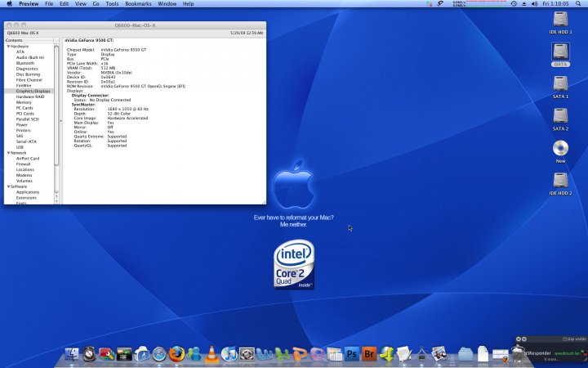
Task: Open Finder from the dock
Action: click(x=72, y=354)
